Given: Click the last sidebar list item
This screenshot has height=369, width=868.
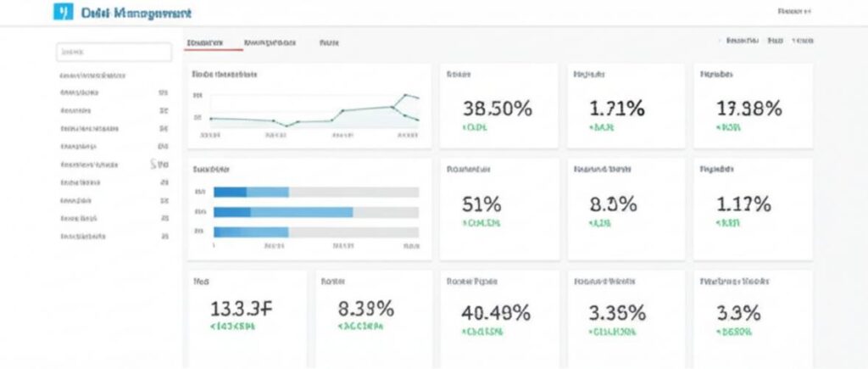Looking at the screenshot, I should [x=114, y=236].
